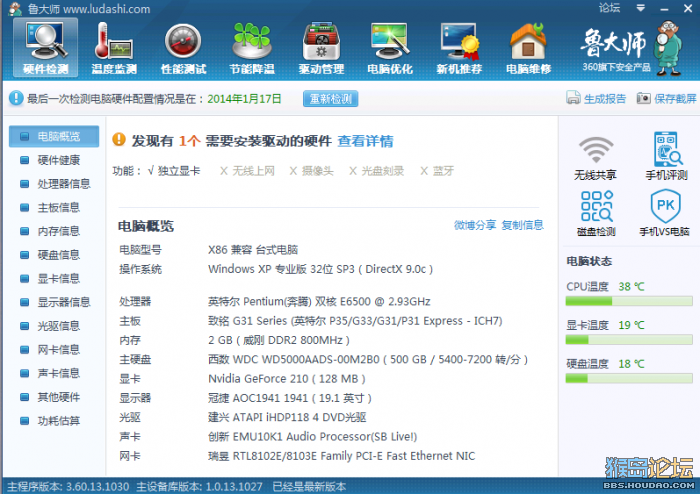Image resolution: width=700 pixels, height=494 pixels.
Task: Click 已经是最新版本 in status bar
Action: 309,486
